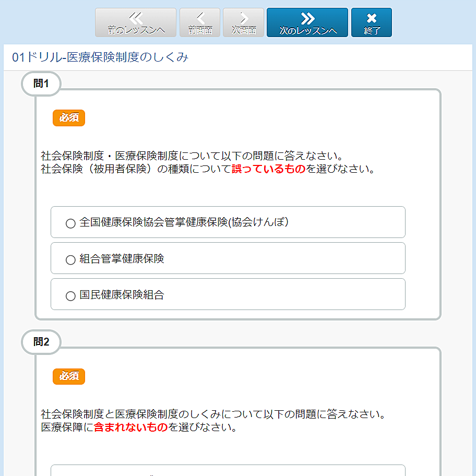Click 問1 sentence starting 社会保険制度・医療保険制度
This screenshot has width=476, height=476.
(x=192, y=156)
